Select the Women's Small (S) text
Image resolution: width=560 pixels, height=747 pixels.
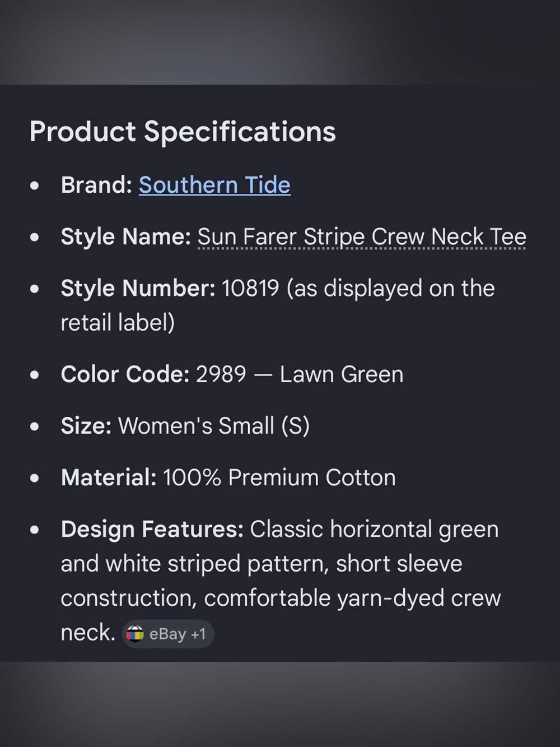pos(214,426)
